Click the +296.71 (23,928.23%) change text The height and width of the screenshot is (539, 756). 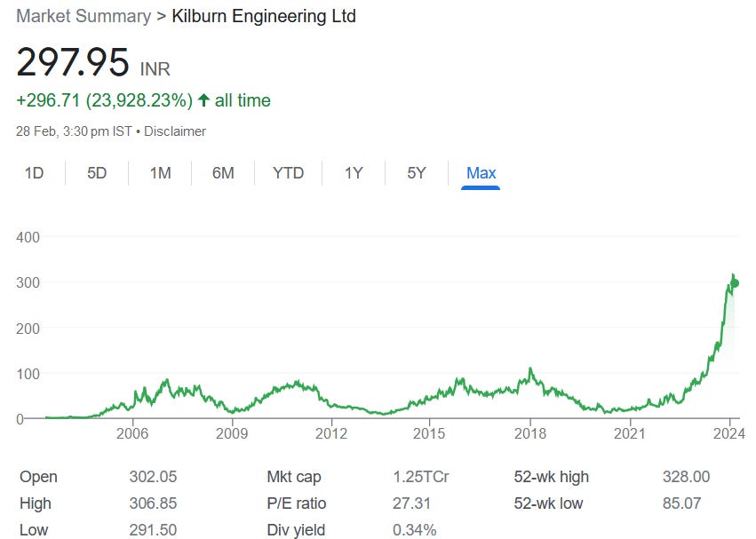tap(105, 100)
